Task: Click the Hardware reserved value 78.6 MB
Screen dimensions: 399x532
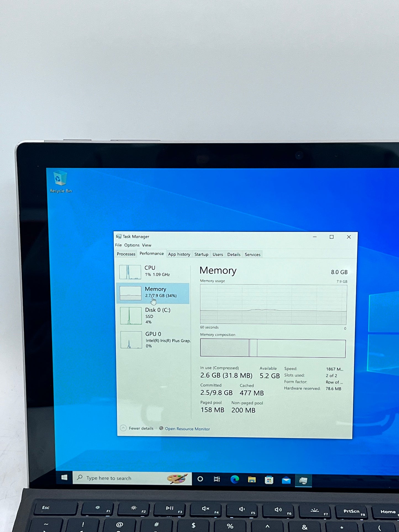Action: point(333,388)
